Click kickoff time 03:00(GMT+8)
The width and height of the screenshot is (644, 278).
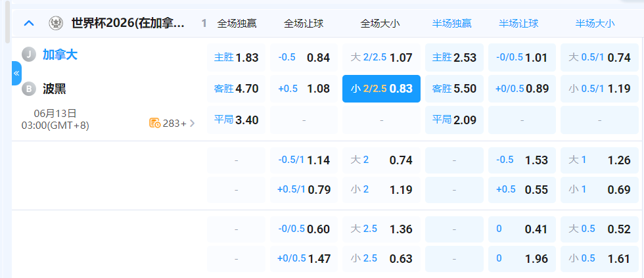coord(55,126)
